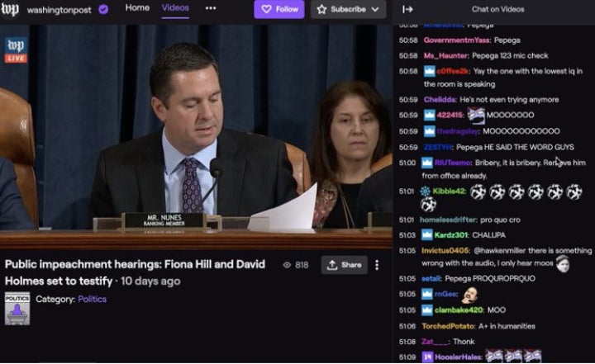Collapse chat with the arrow icon
Image resolution: width=595 pixels, height=364 pixels.
click(407, 9)
